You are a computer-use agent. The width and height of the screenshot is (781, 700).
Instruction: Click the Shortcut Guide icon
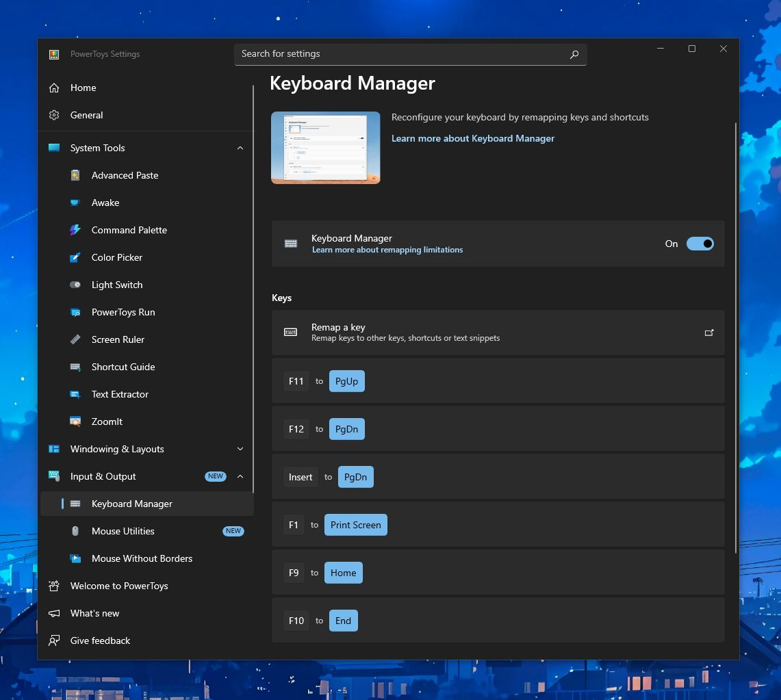(75, 367)
